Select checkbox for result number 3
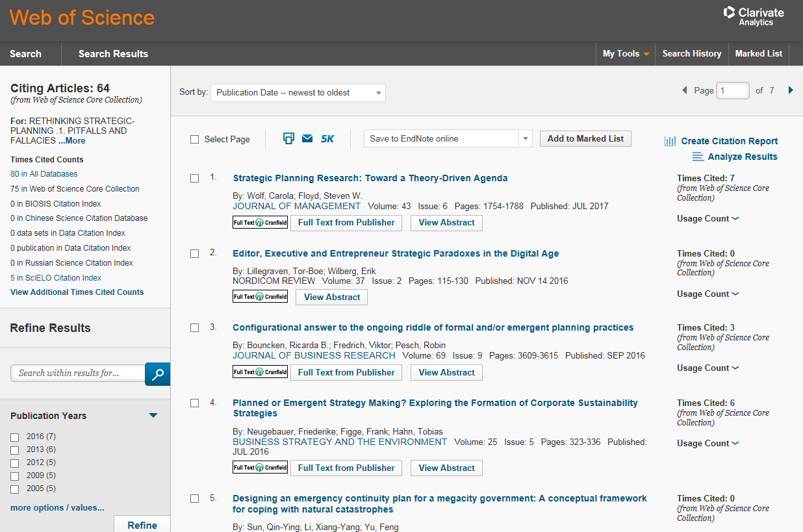 tap(194, 328)
